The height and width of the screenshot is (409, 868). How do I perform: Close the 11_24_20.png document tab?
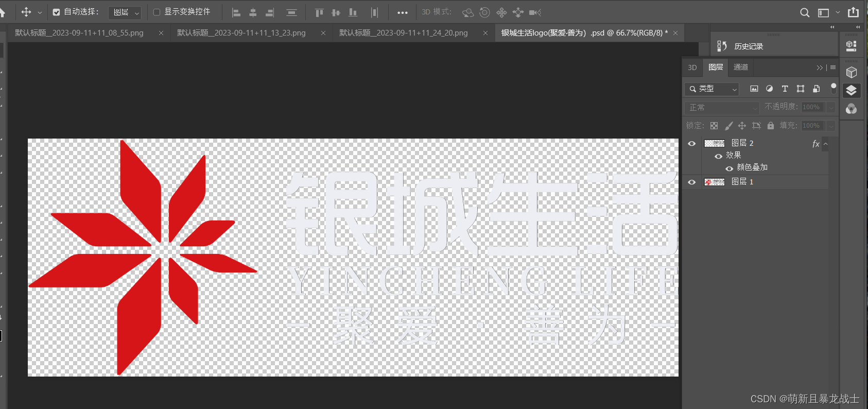(485, 33)
